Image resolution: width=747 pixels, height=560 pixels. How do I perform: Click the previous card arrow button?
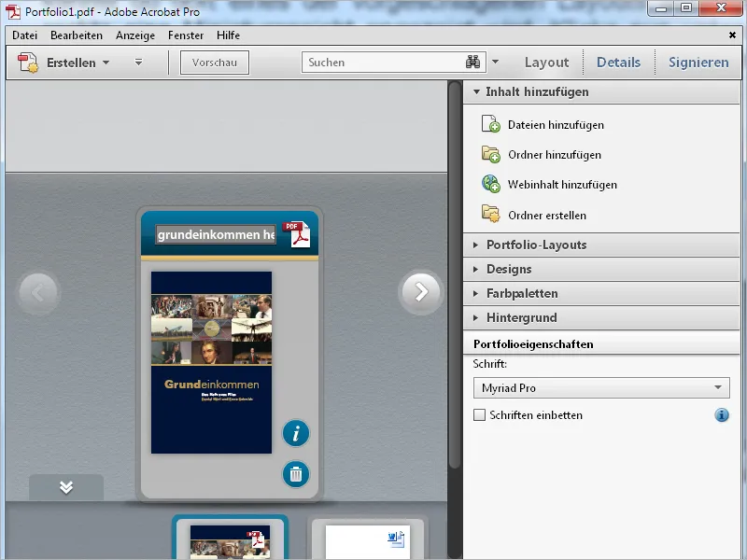tap(38, 293)
